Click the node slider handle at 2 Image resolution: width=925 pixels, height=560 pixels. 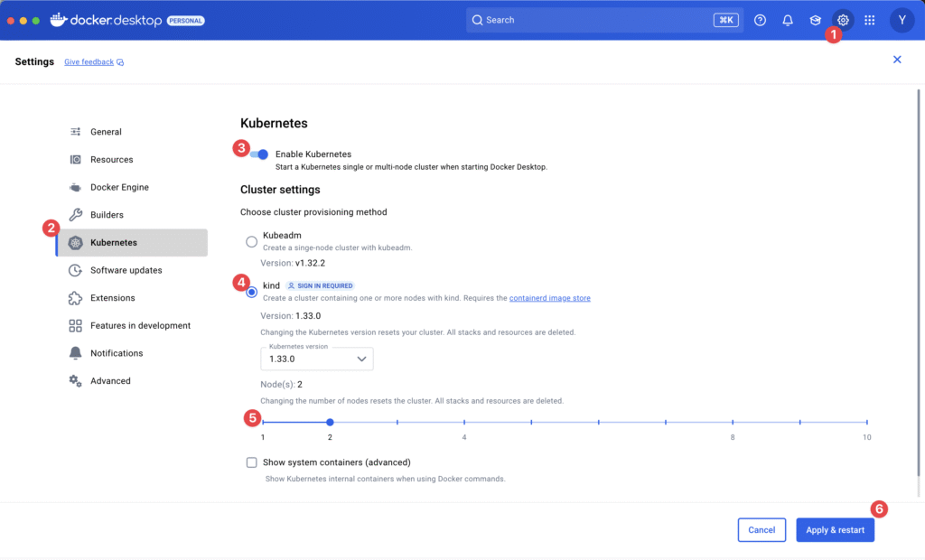(x=330, y=422)
